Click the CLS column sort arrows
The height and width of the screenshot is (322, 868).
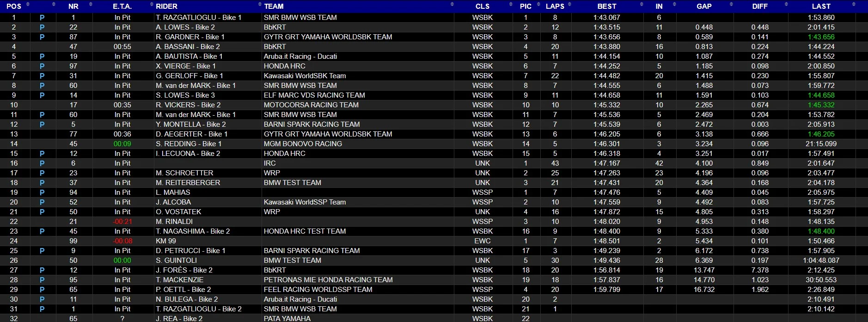click(x=511, y=5)
